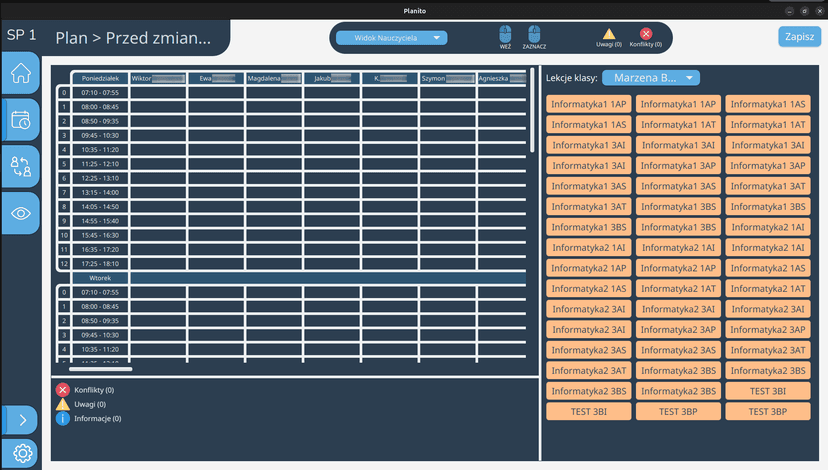The width and height of the screenshot is (828, 470).
Task: Open the timetable calendar icon in the sidebar
Action: coord(21,120)
